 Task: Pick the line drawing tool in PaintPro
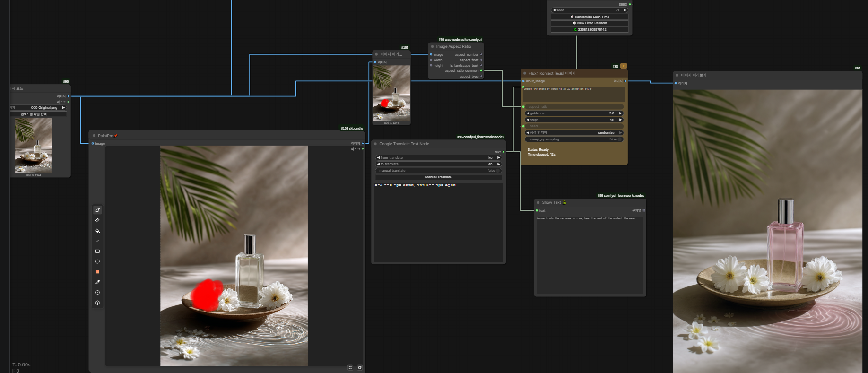97,241
